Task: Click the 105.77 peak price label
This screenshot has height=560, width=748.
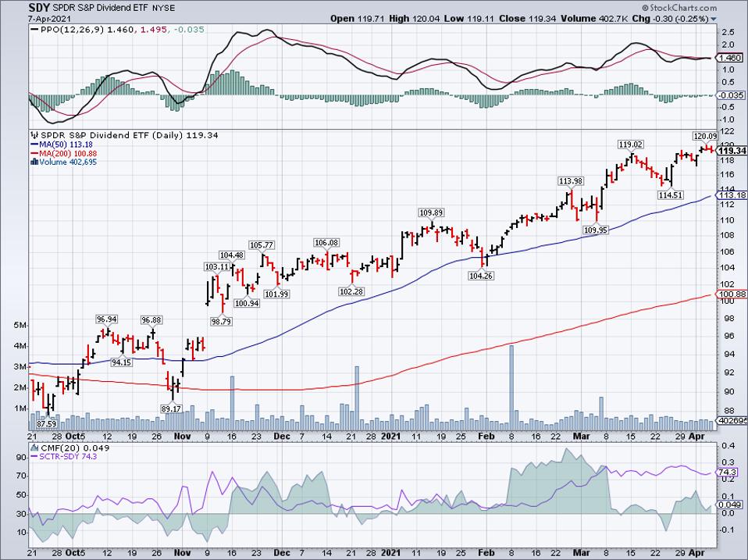Action: click(262, 245)
